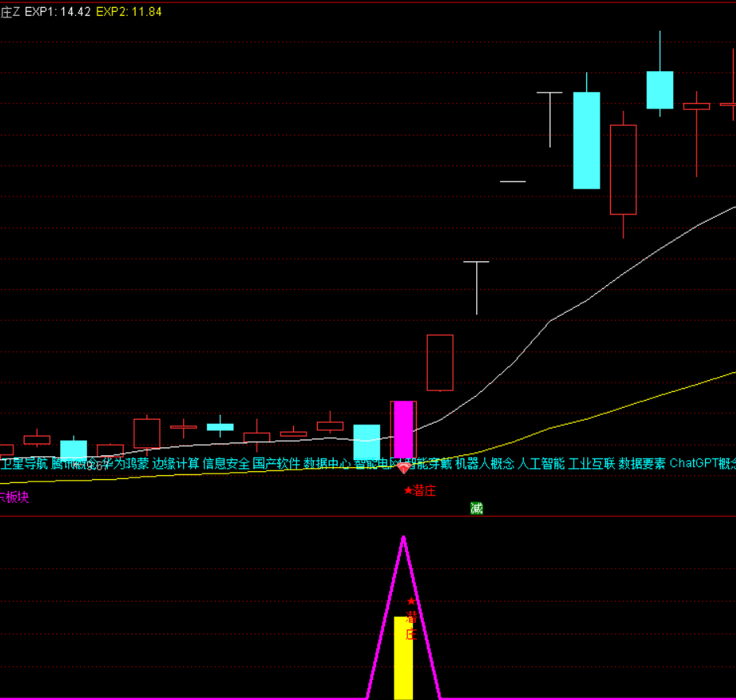The height and width of the screenshot is (700, 736).
Task: Click the red star 潜庄 label under candle
Action: pos(420,490)
